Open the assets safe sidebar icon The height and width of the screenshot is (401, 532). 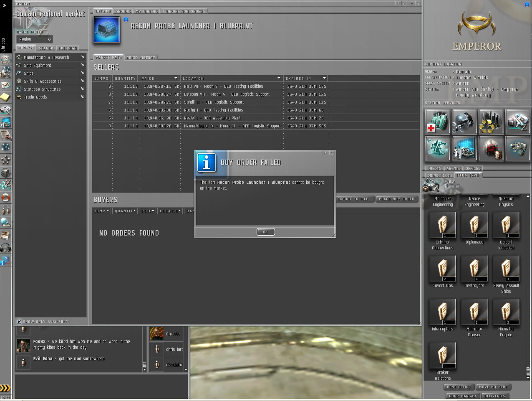pos(5,173)
